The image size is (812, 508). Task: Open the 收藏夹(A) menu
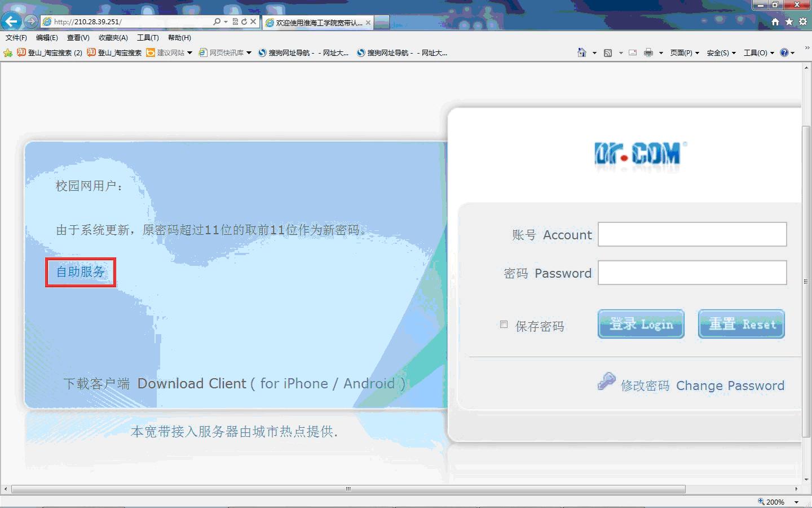(113, 38)
